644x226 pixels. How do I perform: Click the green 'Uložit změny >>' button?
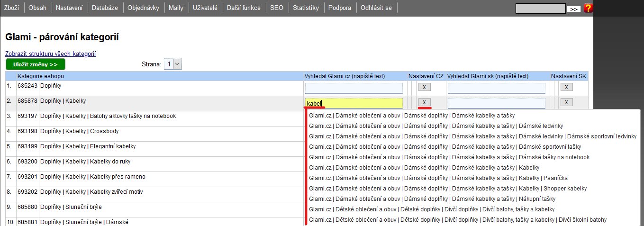click(x=36, y=64)
